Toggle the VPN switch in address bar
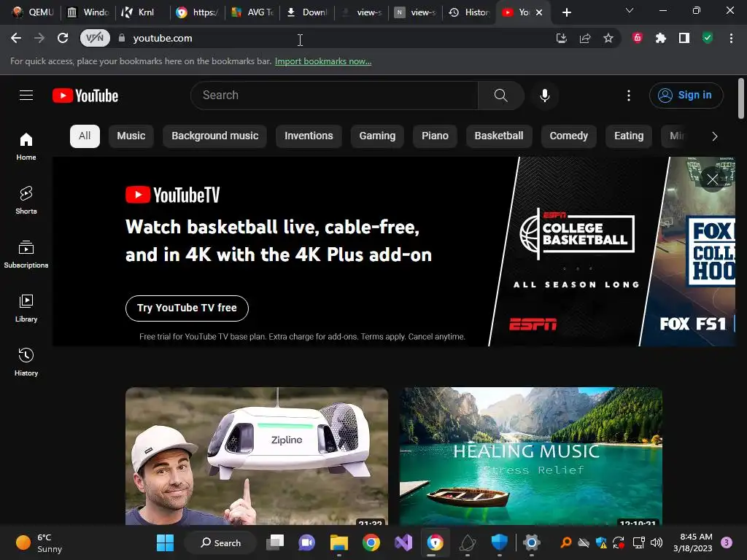The image size is (747, 560). tap(95, 38)
